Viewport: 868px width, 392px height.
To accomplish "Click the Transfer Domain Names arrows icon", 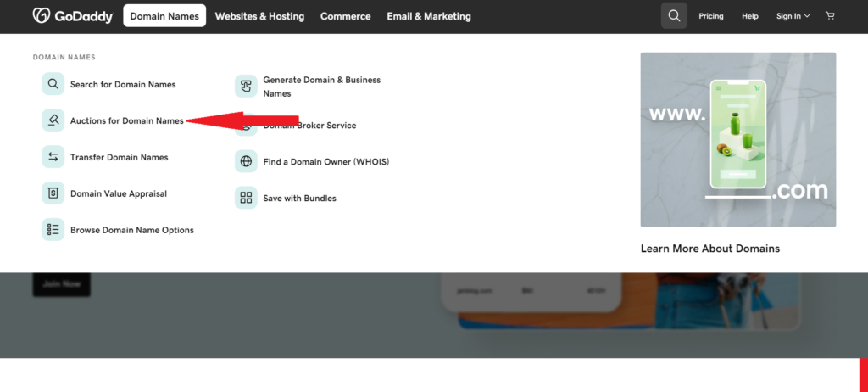I will pos(53,157).
